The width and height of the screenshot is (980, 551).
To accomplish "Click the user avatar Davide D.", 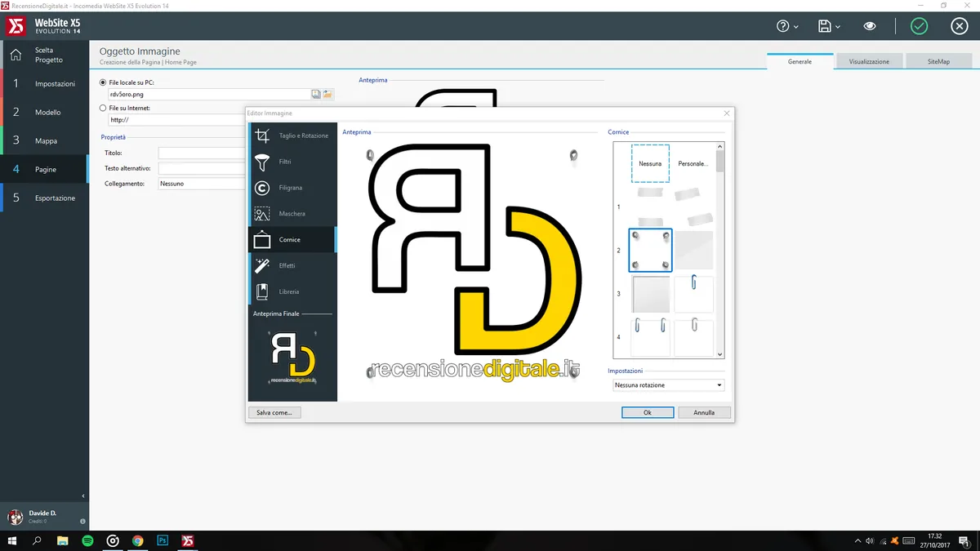I will tap(15, 517).
